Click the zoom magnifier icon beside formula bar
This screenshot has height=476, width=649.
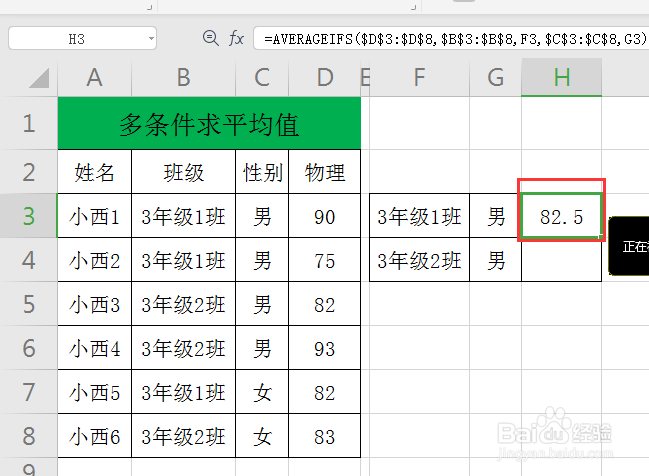point(211,38)
